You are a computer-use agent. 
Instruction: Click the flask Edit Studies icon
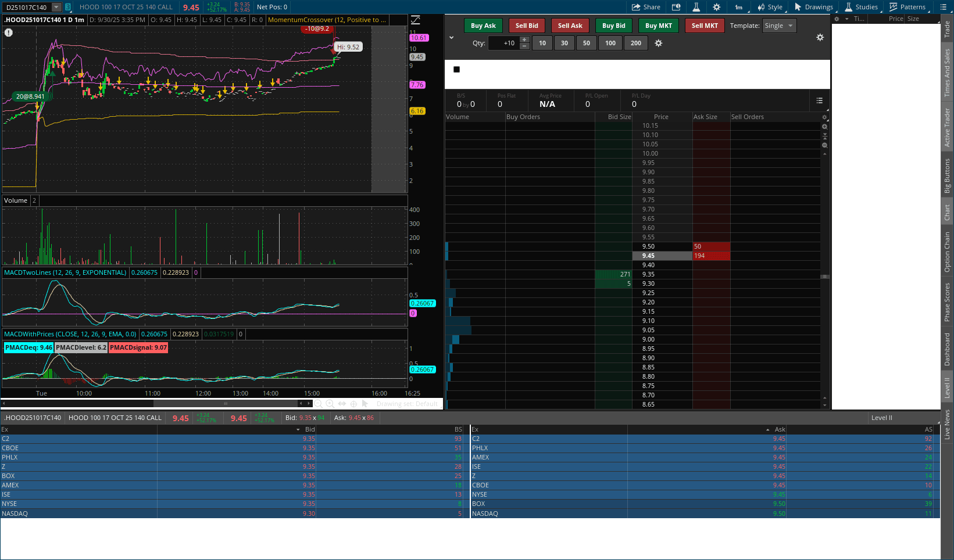pyautogui.click(x=696, y=7)
